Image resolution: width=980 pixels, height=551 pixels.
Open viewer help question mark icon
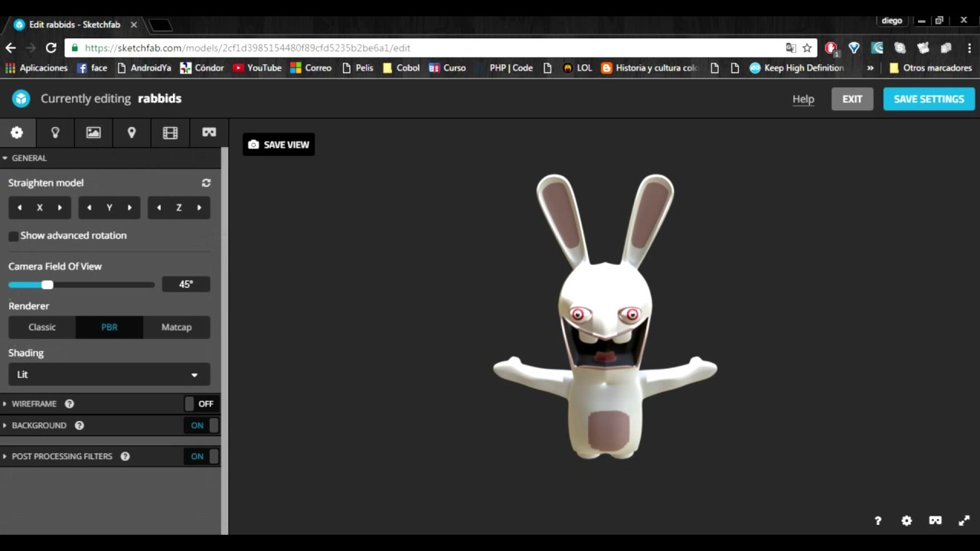878,520
